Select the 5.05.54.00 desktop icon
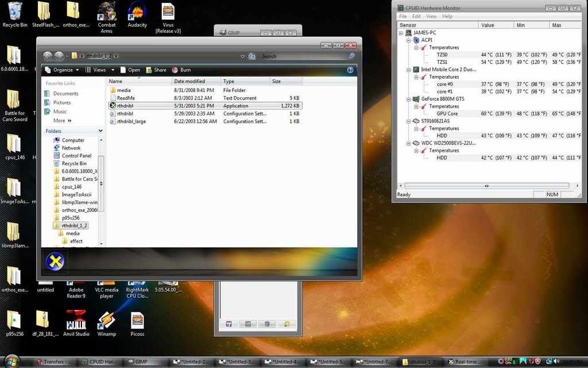This screenshot has width=588, height=368. coord(168,287)
